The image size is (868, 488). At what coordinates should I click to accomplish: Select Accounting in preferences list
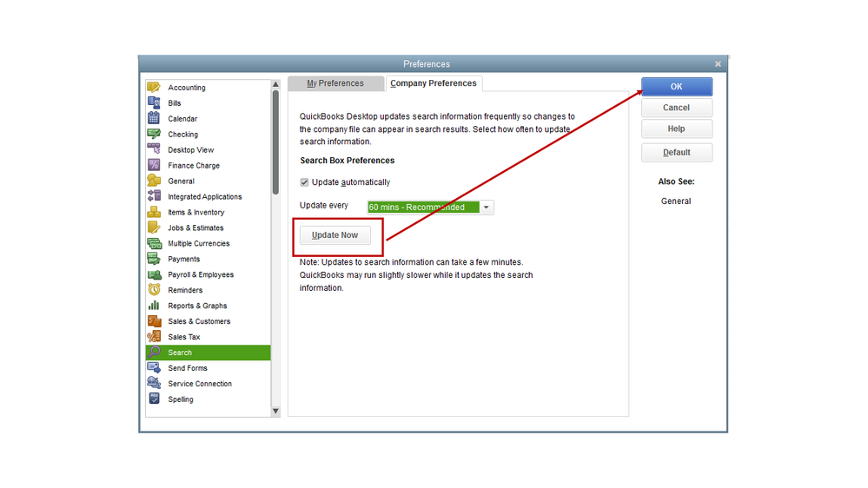[x=187, y=88]
